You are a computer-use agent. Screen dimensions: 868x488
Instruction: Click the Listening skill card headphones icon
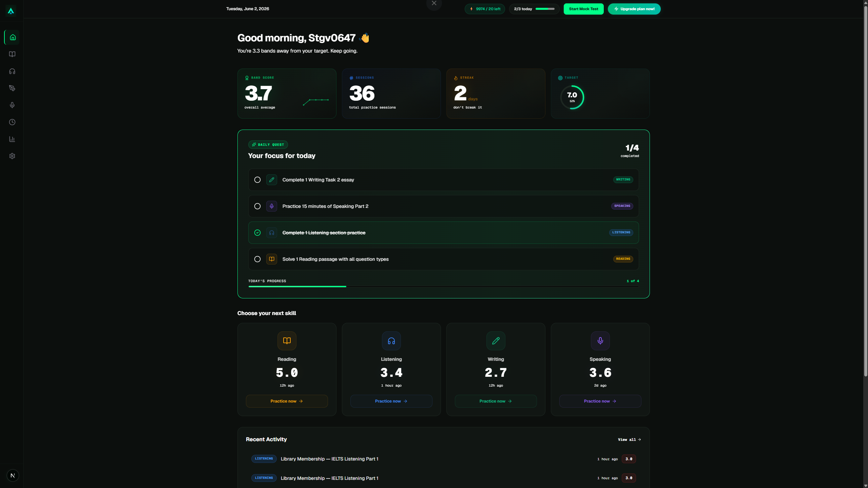[391, 341]
